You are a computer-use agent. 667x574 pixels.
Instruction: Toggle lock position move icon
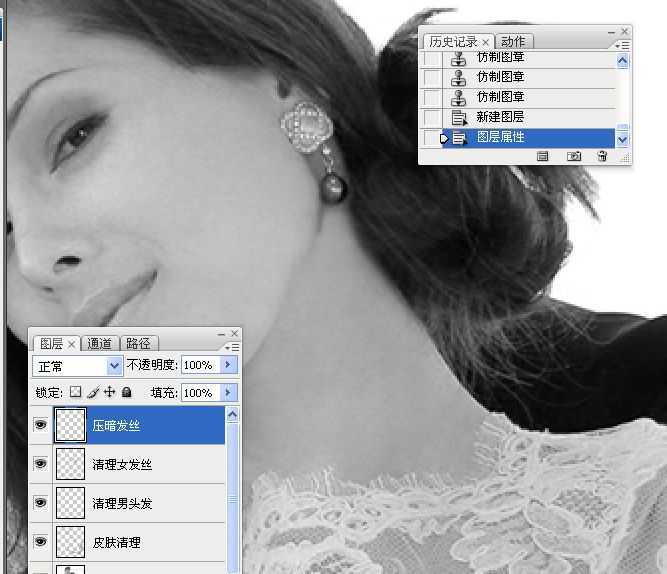point(110,391)
